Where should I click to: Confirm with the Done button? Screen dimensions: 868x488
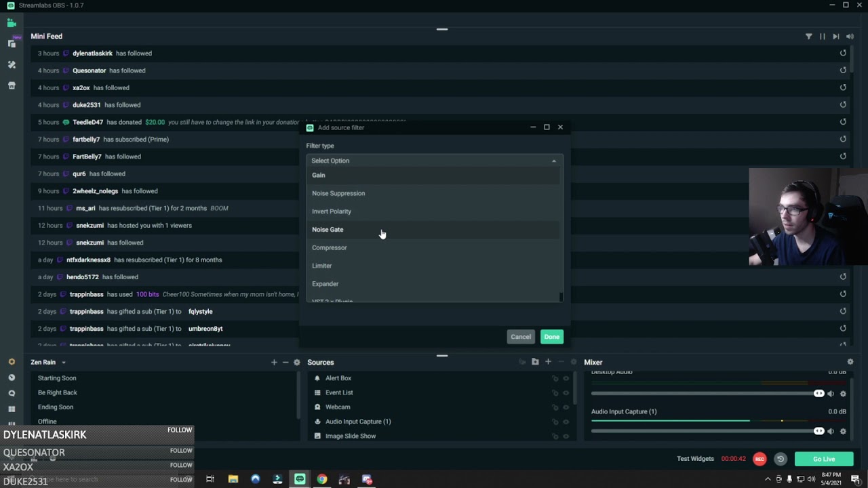point(551,337)
